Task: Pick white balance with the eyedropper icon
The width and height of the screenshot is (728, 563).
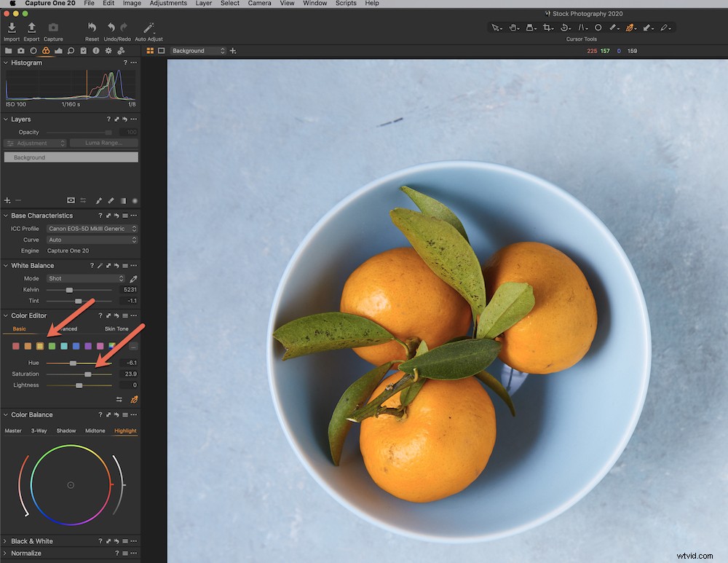Action: [132, 277]
